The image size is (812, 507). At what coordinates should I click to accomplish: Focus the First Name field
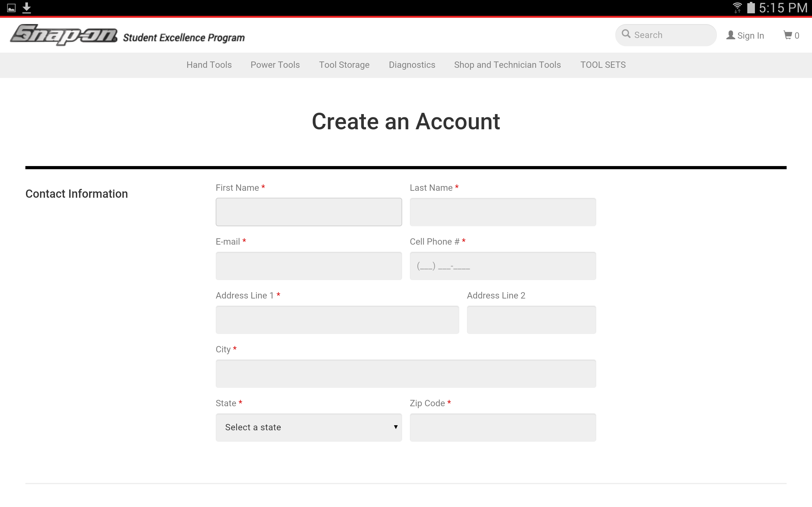[x=308, y=212]
